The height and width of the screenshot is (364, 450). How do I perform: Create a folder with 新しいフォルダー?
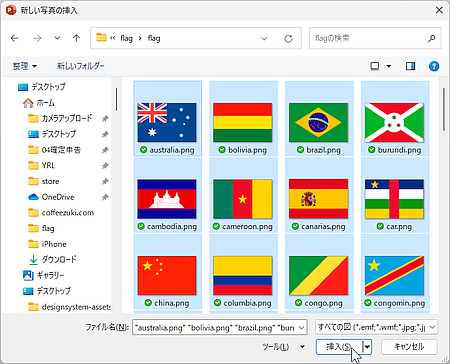pos(81,66)
